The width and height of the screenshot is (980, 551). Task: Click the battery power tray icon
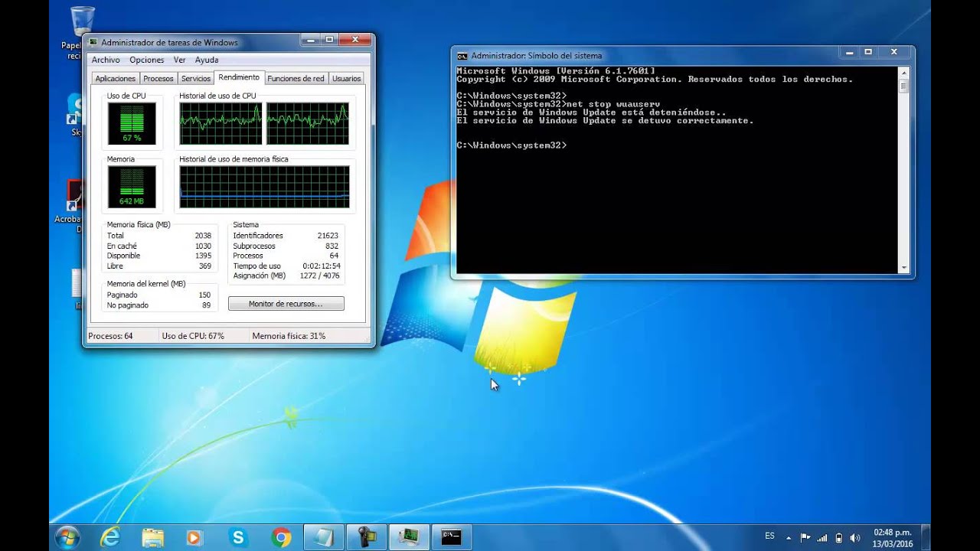pyautogui.click(x=839, y=538)
